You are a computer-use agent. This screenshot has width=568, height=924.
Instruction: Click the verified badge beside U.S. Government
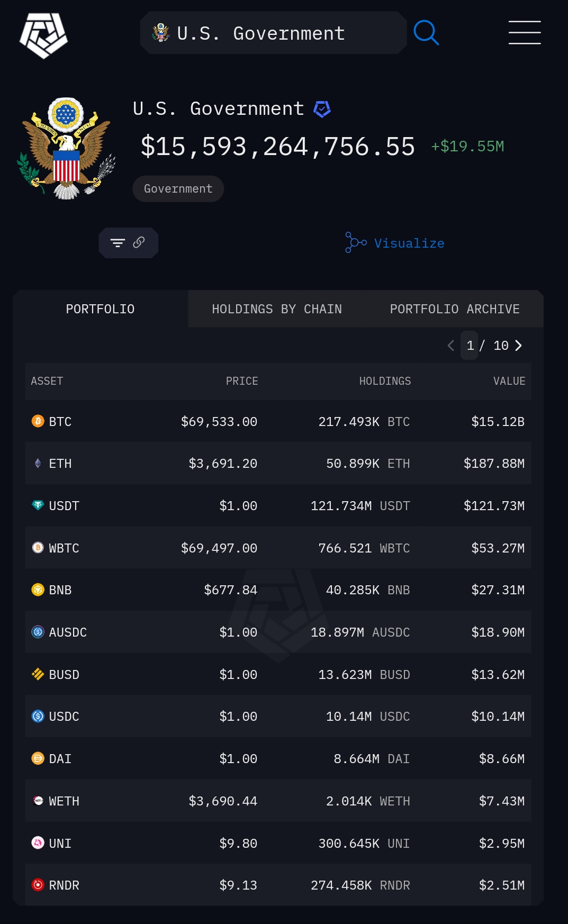(322, 109)
